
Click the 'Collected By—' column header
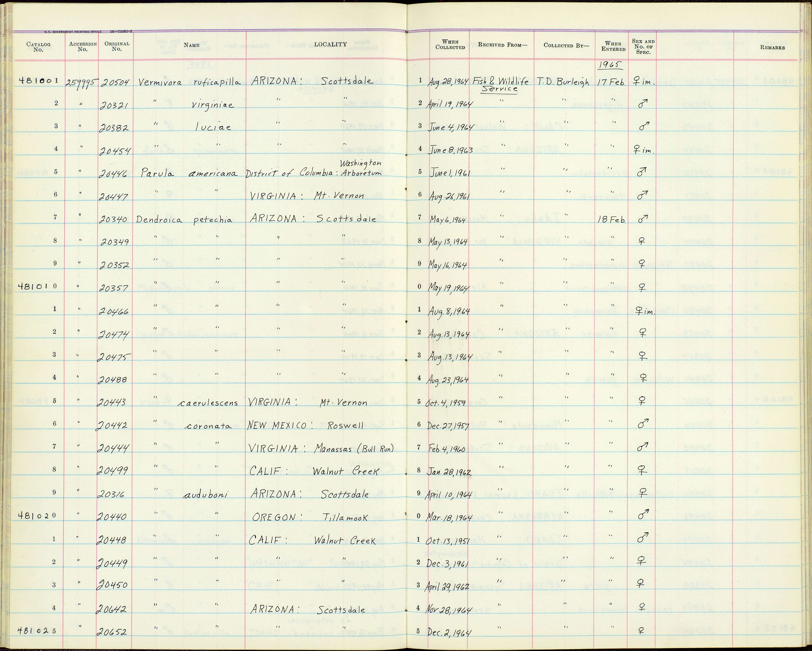[566, 45]
